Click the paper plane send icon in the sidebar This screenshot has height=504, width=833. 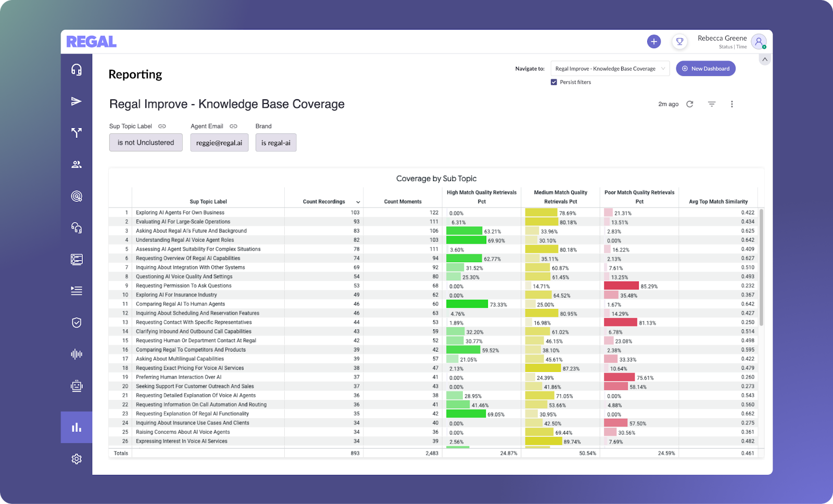(x=77, y=101)
